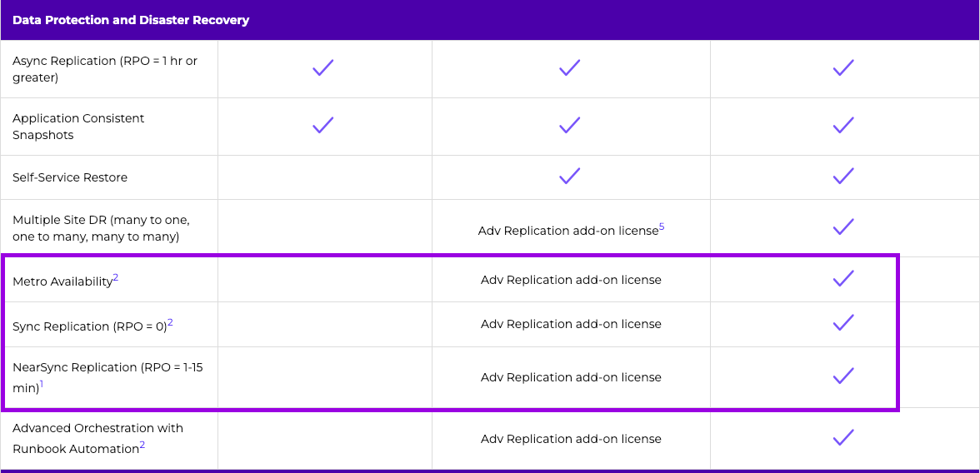Open footnote 2 after Runbook Automation
Image resolution: width=980 pixels, height=473 pixels.
[x=142, y=445]
